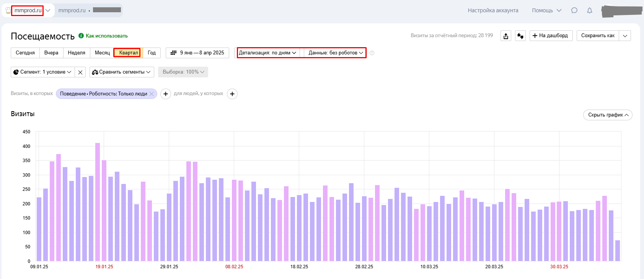Click the thumbs up/down feedback icon
The height and width of the screenshot is (279, 644).
(x=520, y=36)
